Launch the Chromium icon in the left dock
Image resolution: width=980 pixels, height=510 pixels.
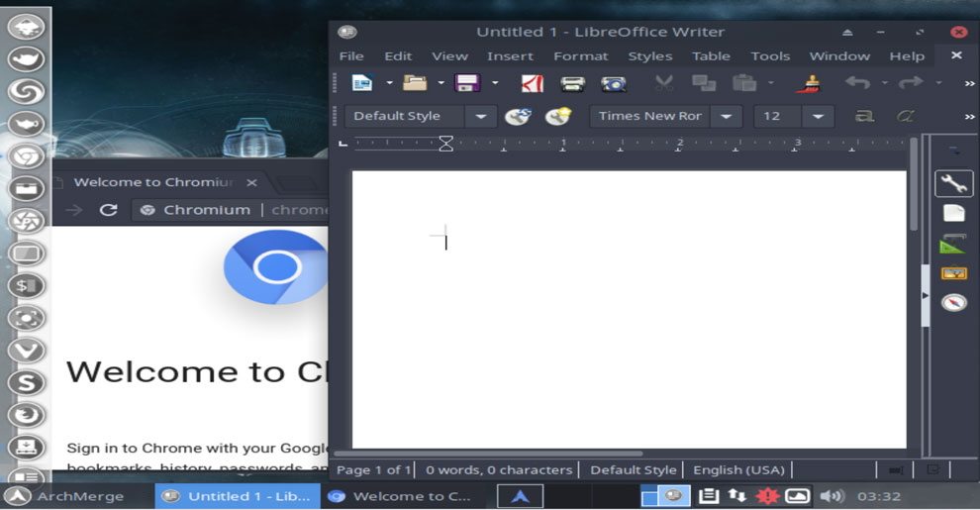pos(27,156)
